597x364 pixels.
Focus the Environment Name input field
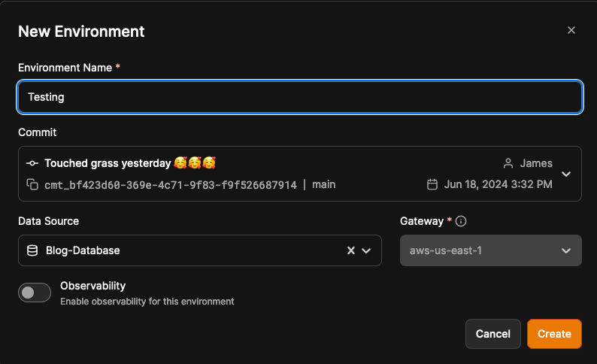(300, 97)
